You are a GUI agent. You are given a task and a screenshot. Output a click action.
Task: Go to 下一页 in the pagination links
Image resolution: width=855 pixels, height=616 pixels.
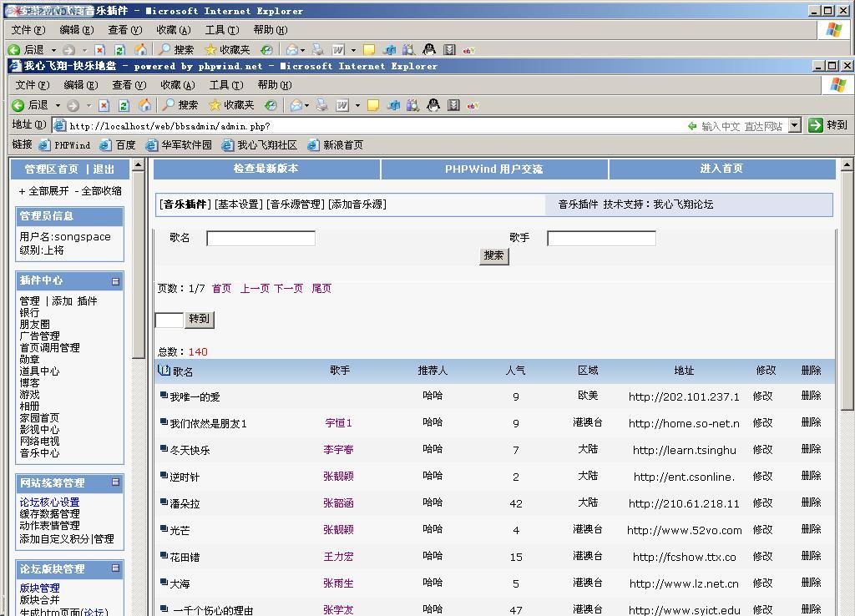click(x=288, y=289)
